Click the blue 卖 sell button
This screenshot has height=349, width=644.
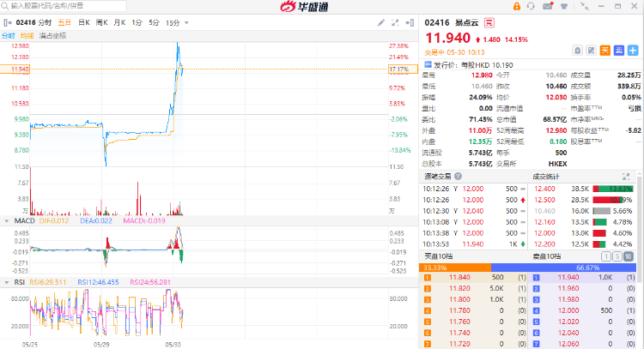[x=619, y=51]
